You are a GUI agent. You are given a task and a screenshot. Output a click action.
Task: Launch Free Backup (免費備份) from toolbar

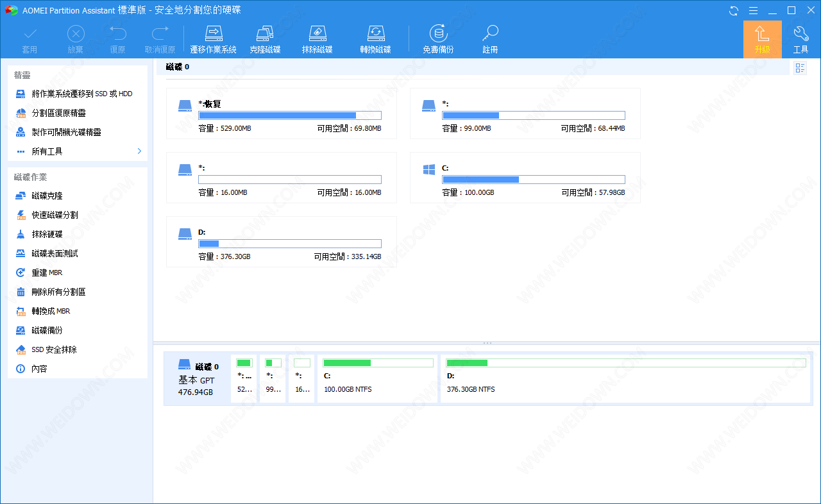(438, 39)
